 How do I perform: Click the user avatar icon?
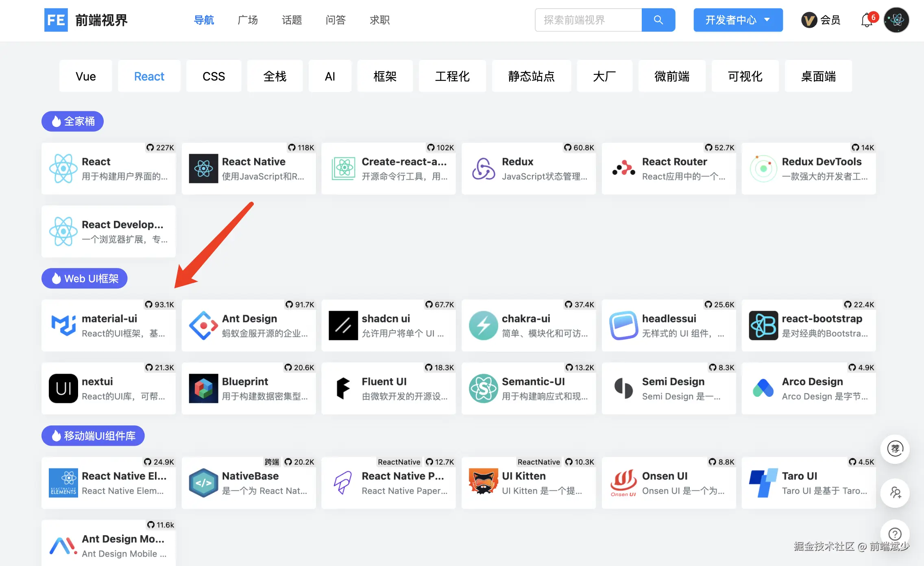(x=896, y=20)
